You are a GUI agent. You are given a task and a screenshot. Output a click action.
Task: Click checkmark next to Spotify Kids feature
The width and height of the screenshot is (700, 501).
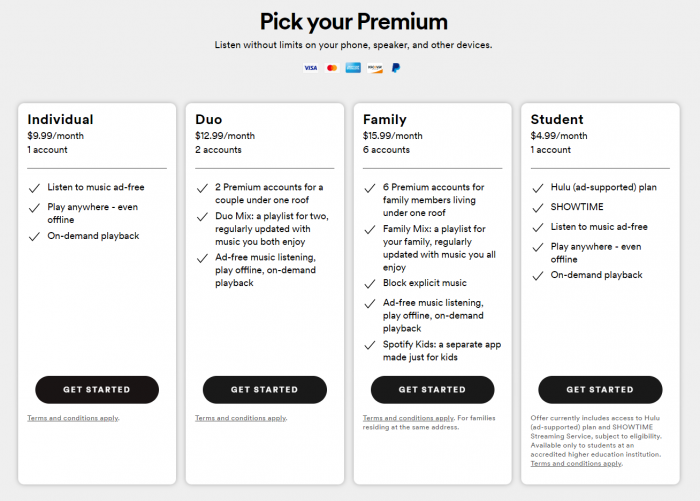(x=370, y=345)
